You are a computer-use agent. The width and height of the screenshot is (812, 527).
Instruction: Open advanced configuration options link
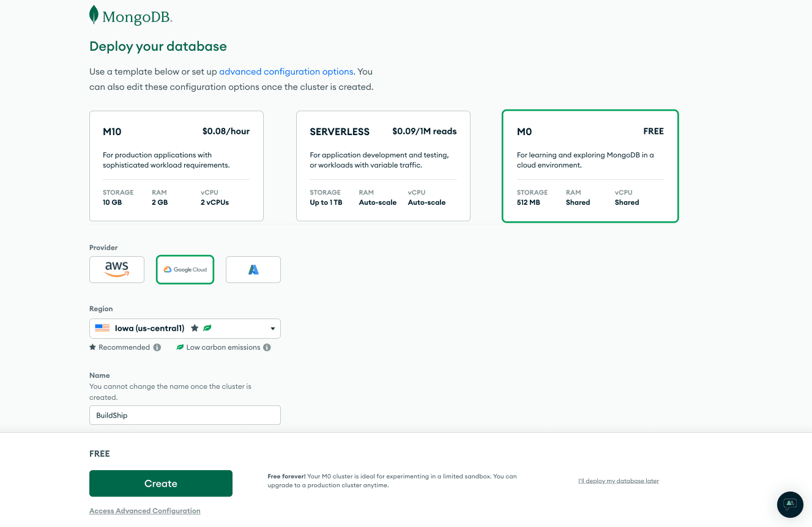tap(285, 72)
